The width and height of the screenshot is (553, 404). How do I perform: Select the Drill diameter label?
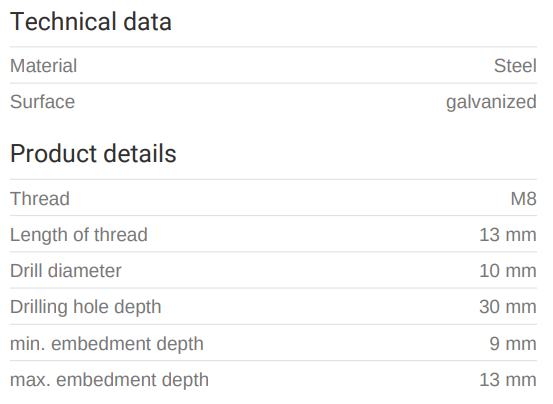[x=66, y=271]
